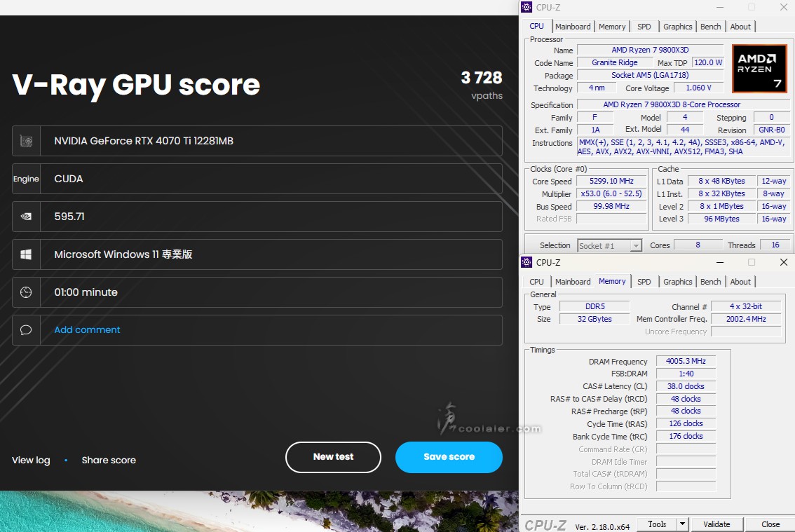The image size is (795, 532).
Task: Click the CPU-Z icon in lower window title bar
Action: (527, 262)
